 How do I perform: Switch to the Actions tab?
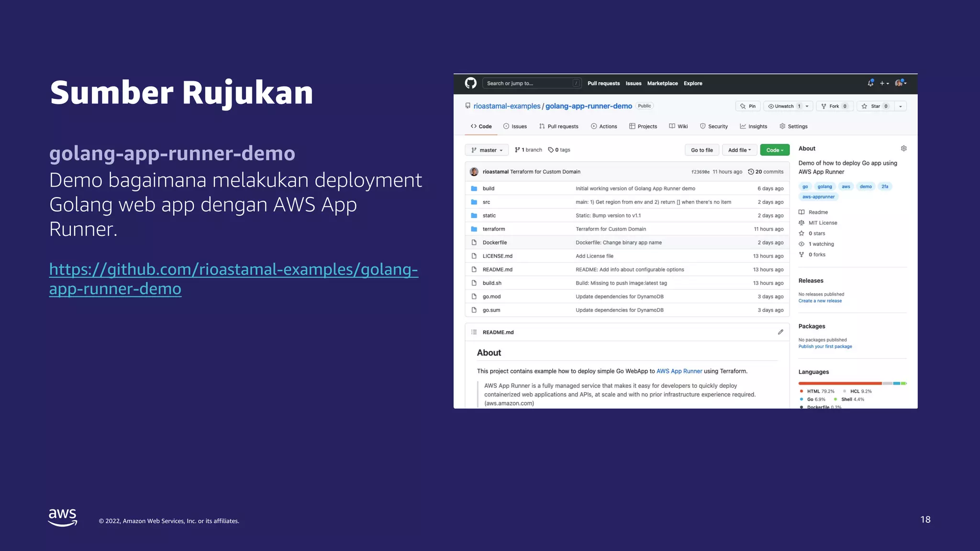tap(604, 126)
